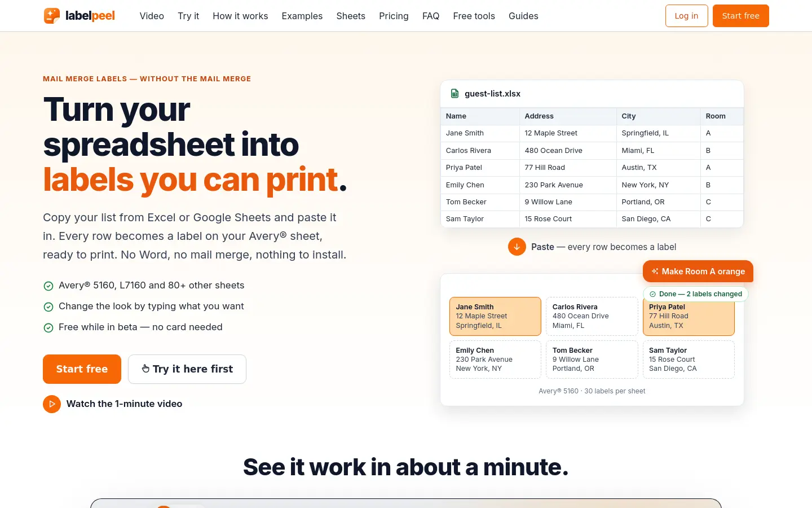Screen dimensions: 812x508
Task: Click the check icon in Done badge
Action: click(x=653, y=294)
